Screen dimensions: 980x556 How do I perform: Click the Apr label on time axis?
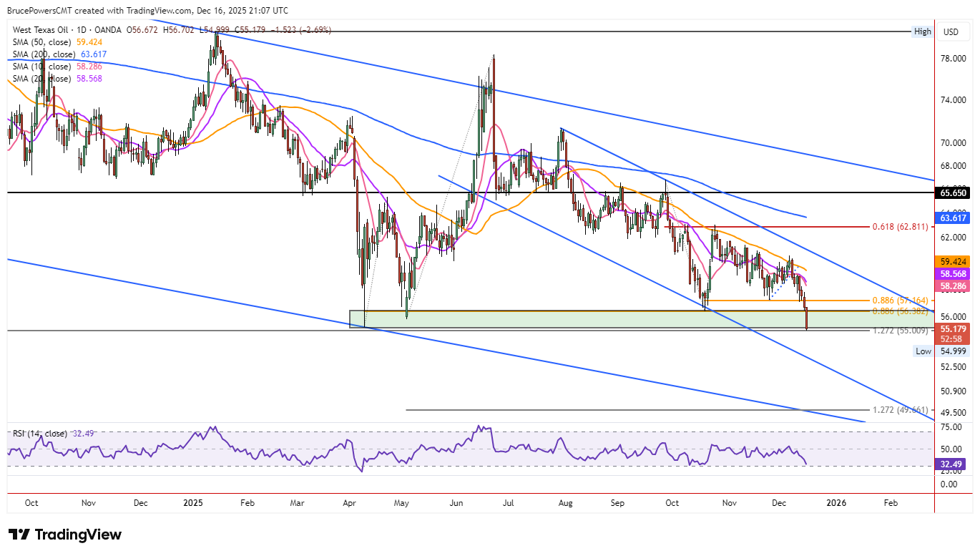pyautogui.click(x=350, y=503)
